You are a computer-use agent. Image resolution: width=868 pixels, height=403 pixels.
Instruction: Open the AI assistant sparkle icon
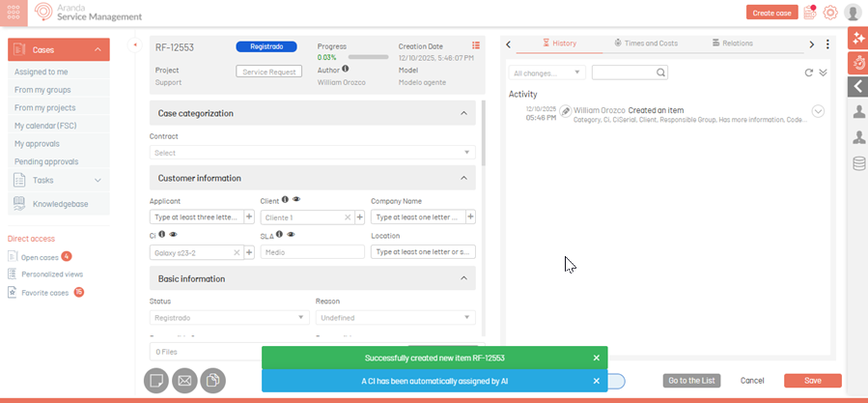pyautogui.click(x=857, y=39)
